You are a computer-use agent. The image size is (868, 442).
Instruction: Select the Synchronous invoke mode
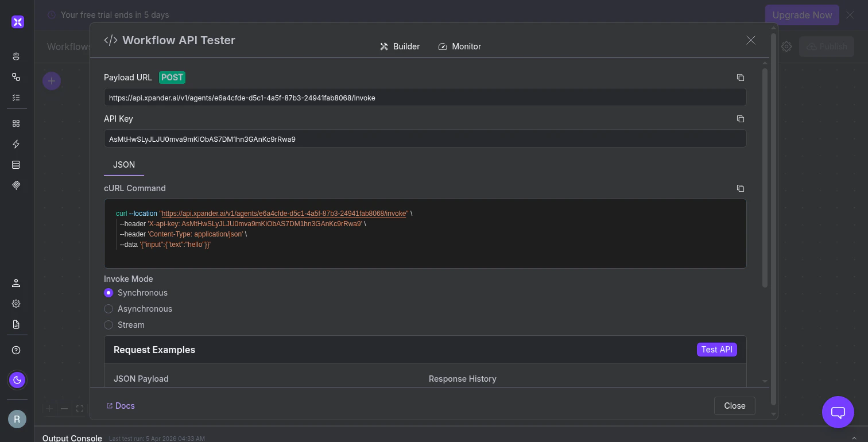108,293
